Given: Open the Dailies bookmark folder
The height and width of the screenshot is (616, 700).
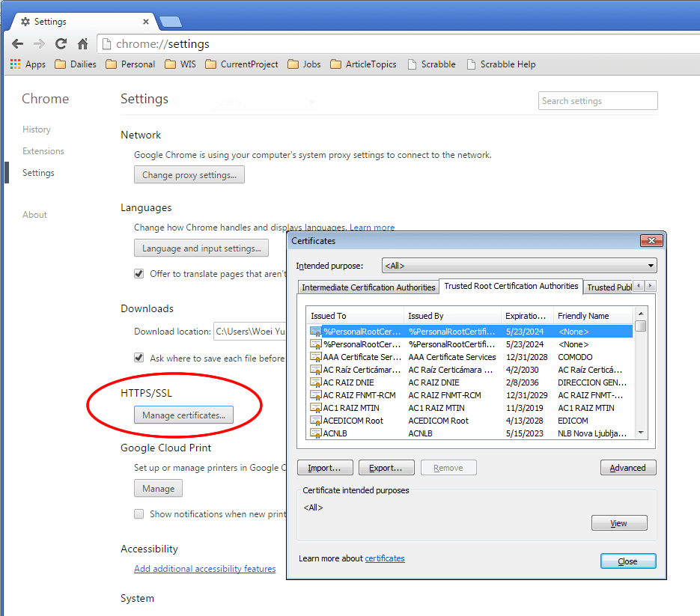Looking at the screenshot, I should click(x=76, y=64).
